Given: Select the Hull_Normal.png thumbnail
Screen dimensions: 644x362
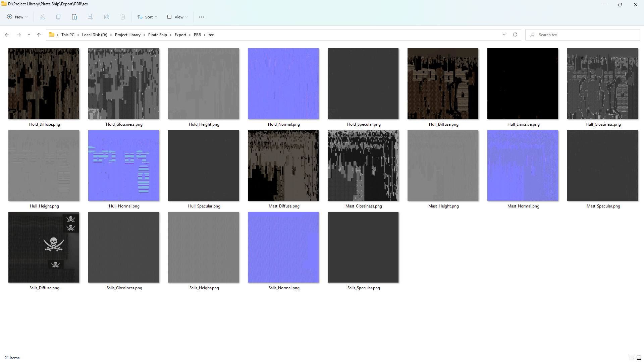Looking at the screenshot, I should (124, 166).
